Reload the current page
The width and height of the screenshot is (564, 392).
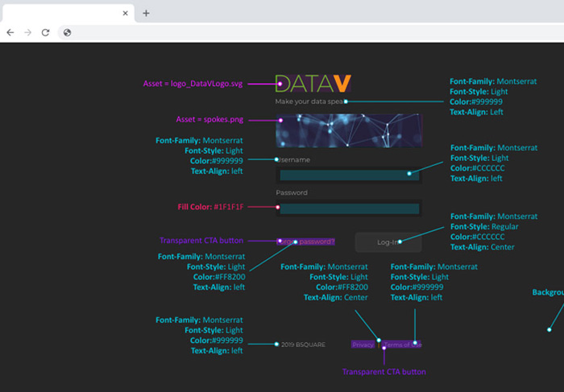(x=46, y=32)
